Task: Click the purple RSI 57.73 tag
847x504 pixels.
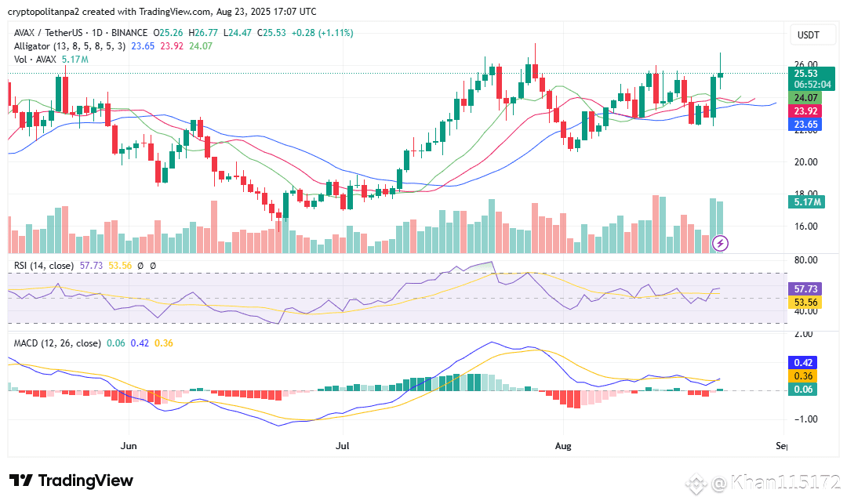Action: pyautogui.click(x=805, y=289)
